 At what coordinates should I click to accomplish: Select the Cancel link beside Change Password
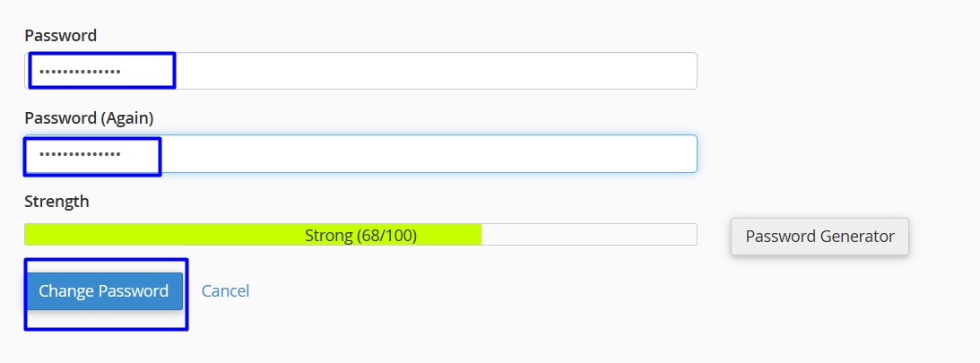[225, 291]
